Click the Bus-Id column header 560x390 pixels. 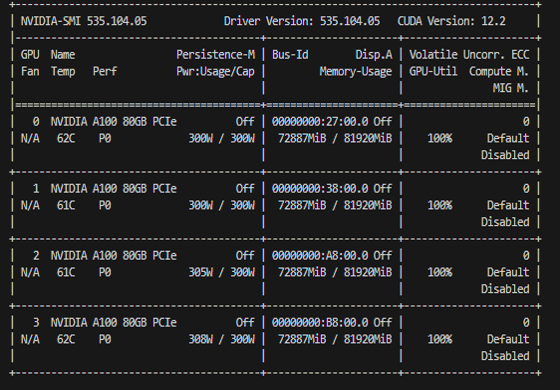click(x=290, y=55)
